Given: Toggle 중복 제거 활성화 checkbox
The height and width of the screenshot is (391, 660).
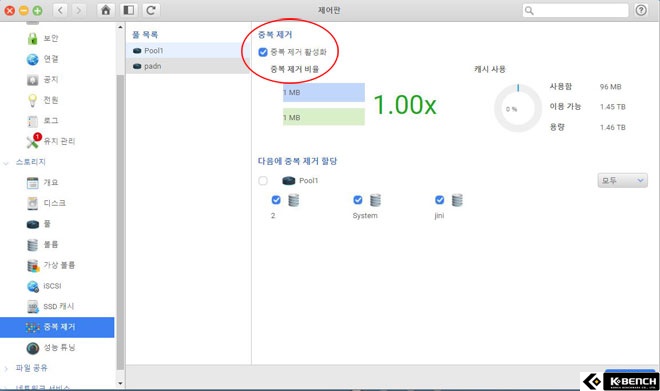Looking at the screenshot, I should click(x=263, y=52).
